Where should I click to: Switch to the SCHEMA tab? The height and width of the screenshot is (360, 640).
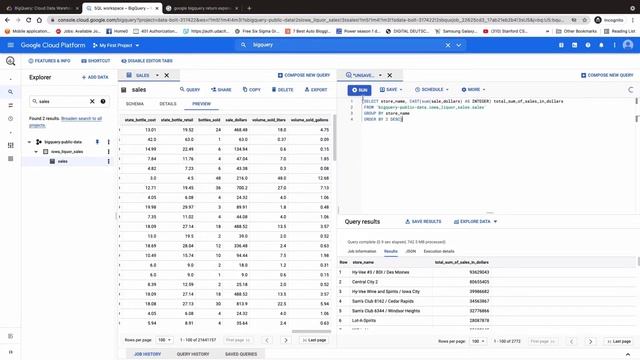[x=135, y=104]
